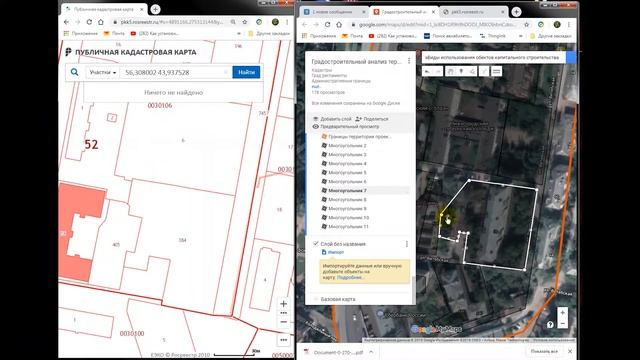Zoom in on the Google satellite map

(562, 313)
